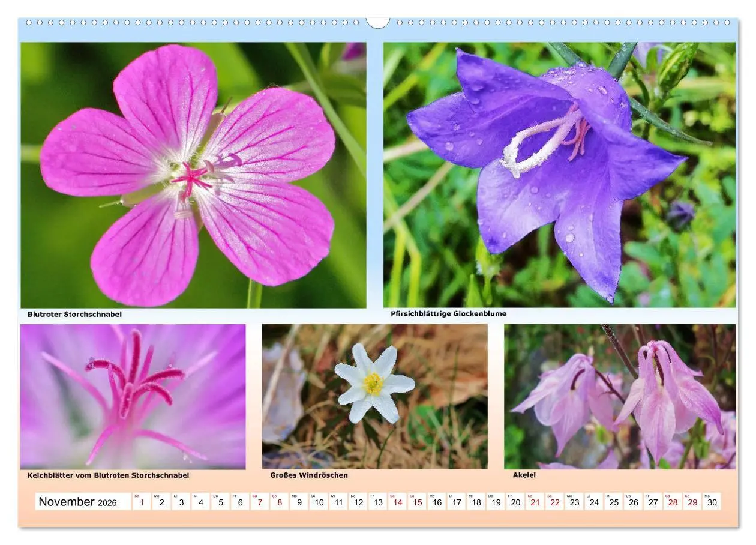Screen dimensions: 756x545
Task: Click the Akelei caption text
Action: pyautogui.click(x=524, y=475)
